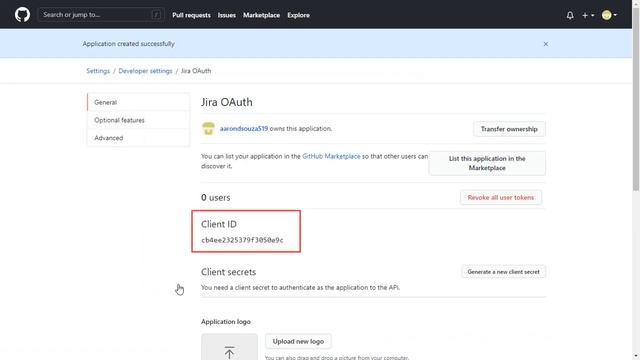Open the GitHub home logo

(22, 15)
